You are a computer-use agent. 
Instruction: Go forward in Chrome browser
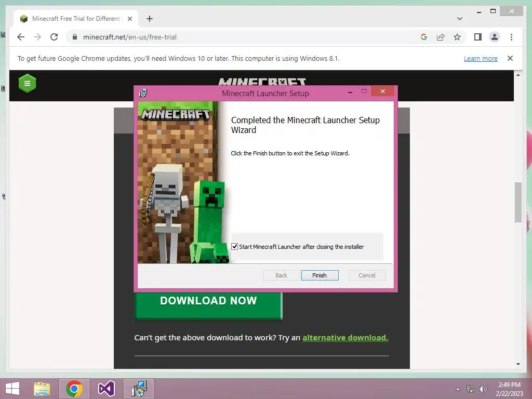pos(37,37)
